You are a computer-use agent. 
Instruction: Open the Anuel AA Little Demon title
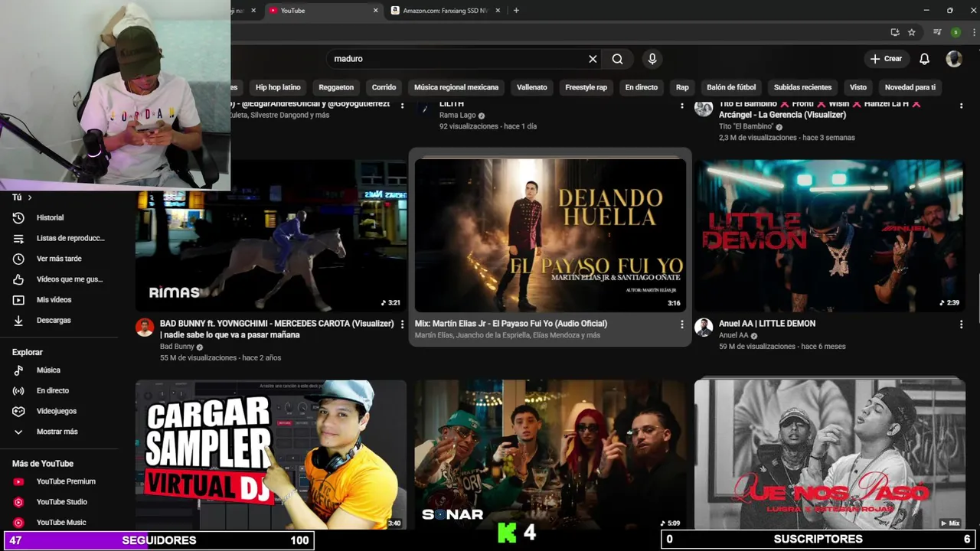(767, 324)
